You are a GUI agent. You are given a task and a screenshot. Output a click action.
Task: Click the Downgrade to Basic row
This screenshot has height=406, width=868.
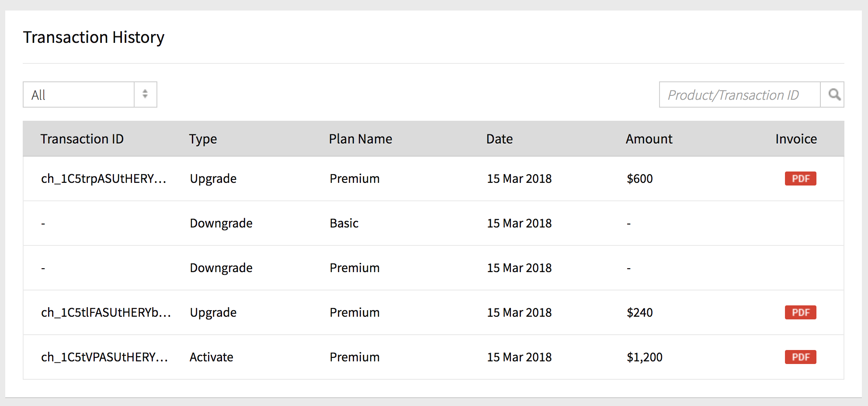(x=434, y=223)
